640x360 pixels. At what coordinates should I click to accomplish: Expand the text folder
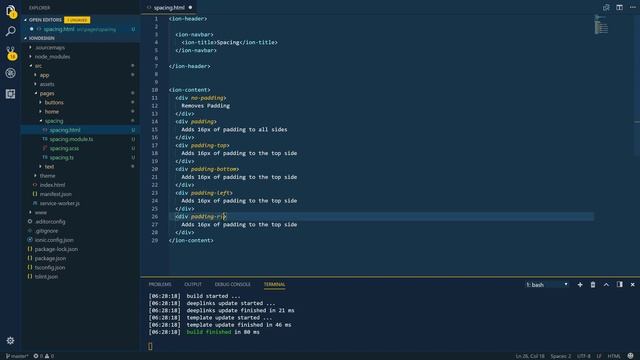pos(40,167)
